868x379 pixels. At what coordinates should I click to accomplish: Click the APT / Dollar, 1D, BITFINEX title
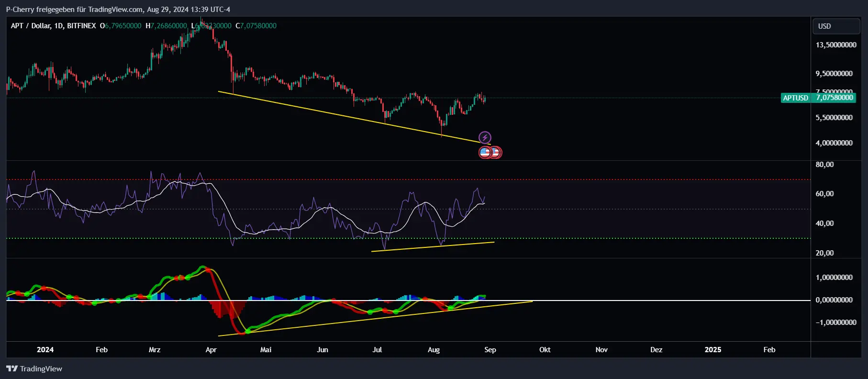pyautogui.click(x=53, y=26)
